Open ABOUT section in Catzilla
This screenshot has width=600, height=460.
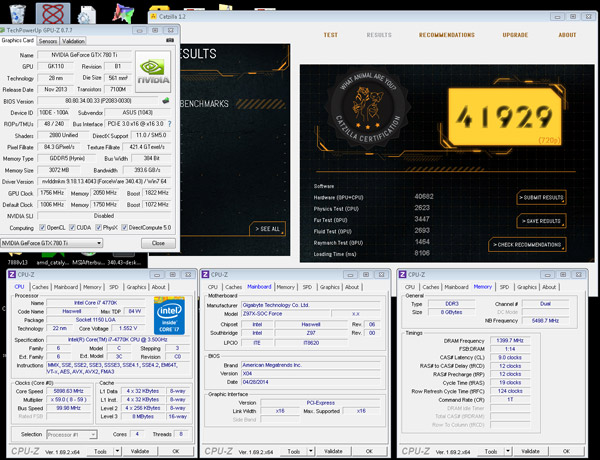(x=567, y=35)
